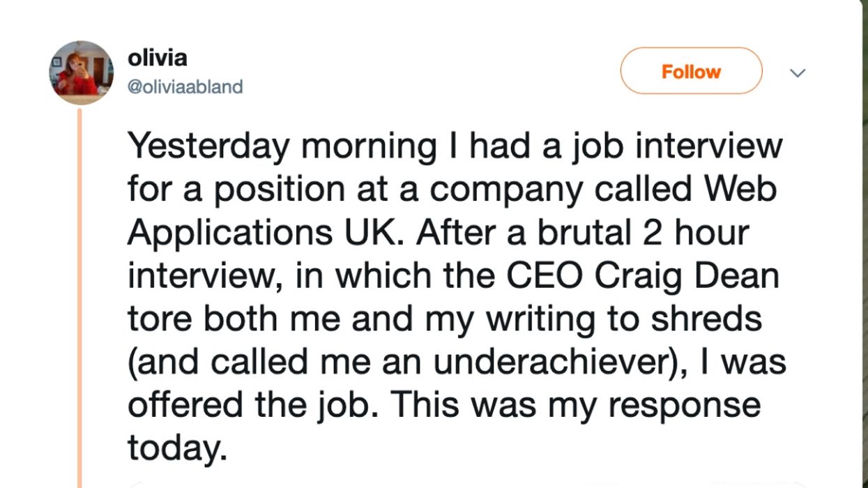
Task: Click the avatar circle at top left
Action: pyautogui.click(x=80, y=70)
